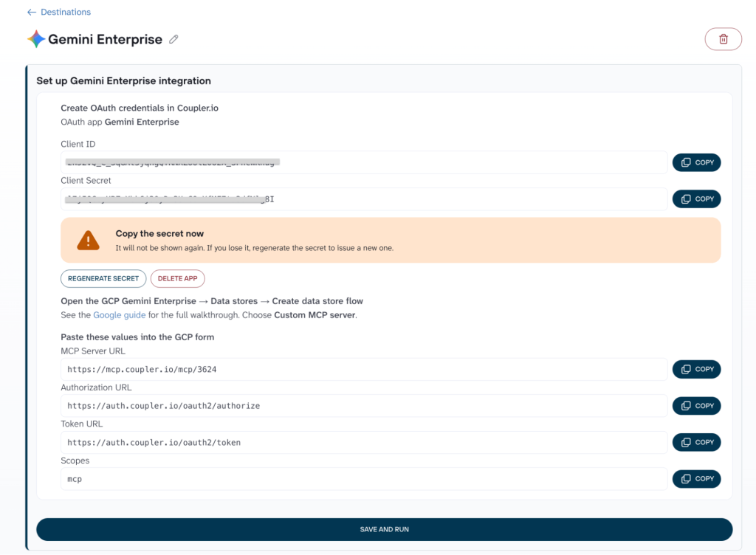Copy the Token URL
The image size is (756, 555).
tap(696, 442)
